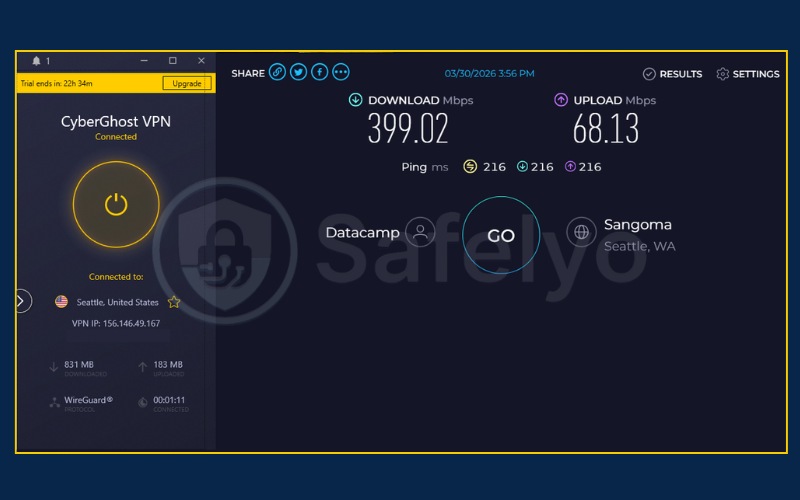
Task: Start the speed test with GO
Action: [x=501, y=235]
